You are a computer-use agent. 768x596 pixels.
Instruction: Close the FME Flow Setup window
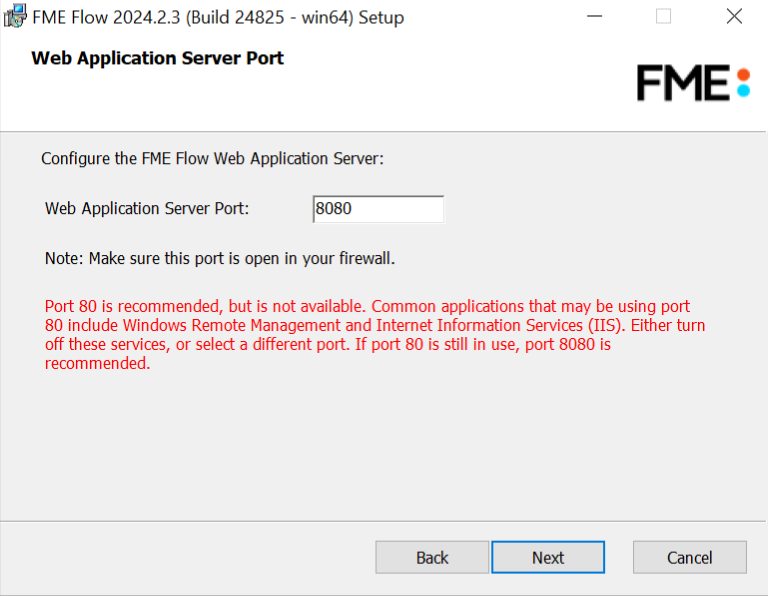pyautogui.click(x=734, y=16)
